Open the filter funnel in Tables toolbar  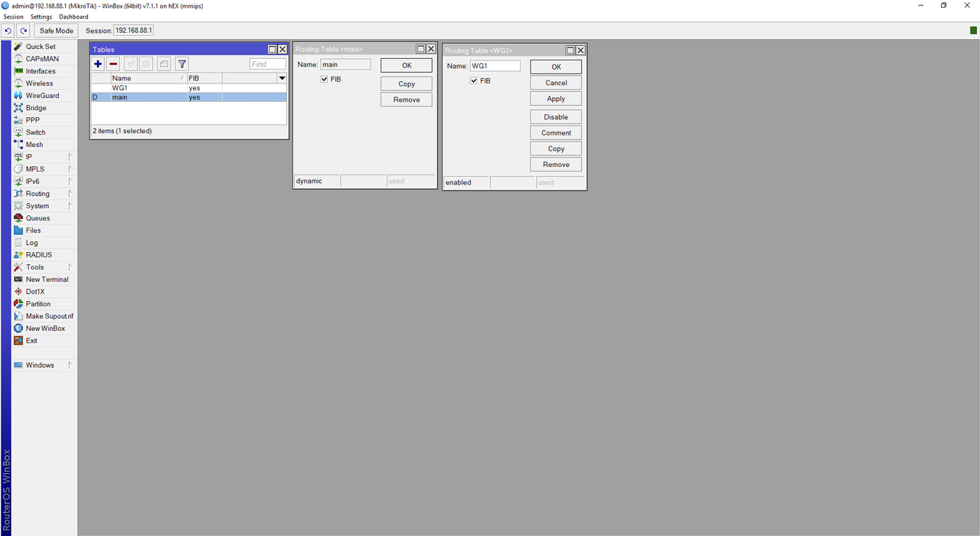point(182,64)
